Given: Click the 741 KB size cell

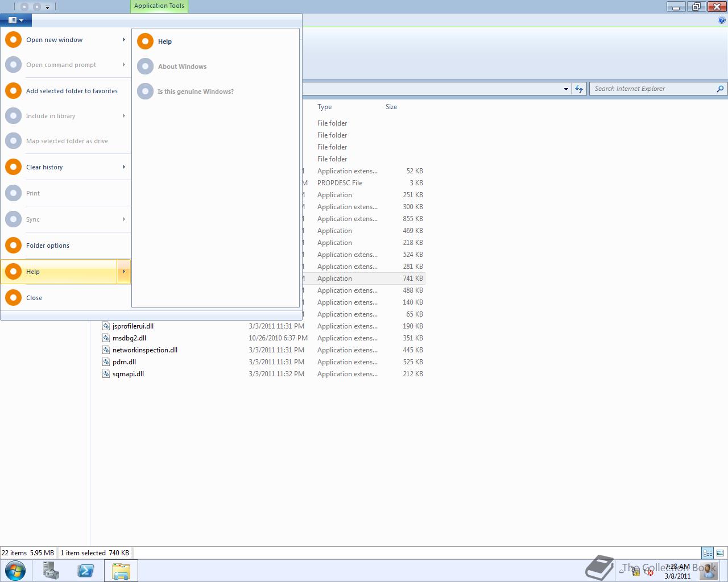Looking at the screenshot, I should tap(413, 278).
